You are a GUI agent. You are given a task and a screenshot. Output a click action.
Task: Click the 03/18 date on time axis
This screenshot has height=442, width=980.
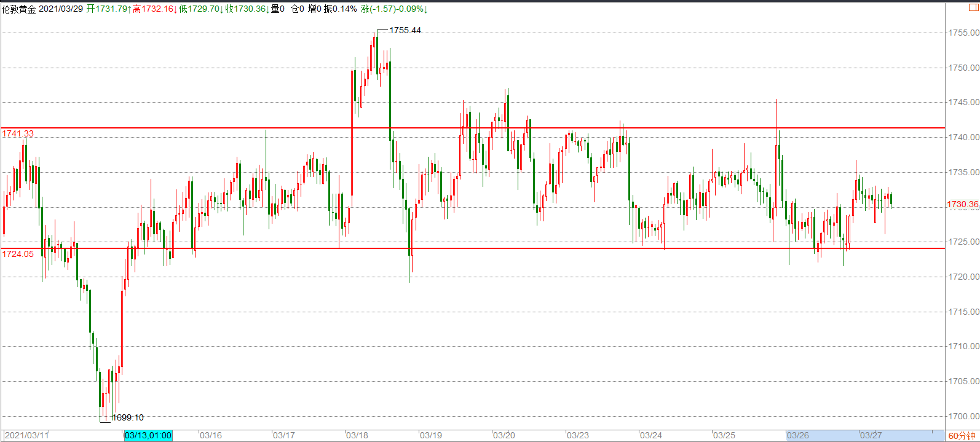(357, 435)
